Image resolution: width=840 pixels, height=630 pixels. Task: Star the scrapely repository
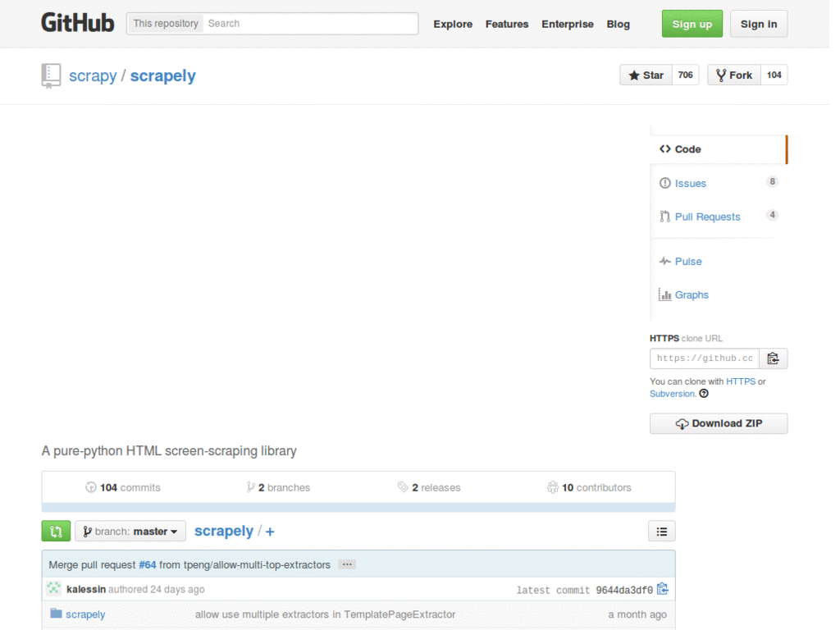click(x=646, y=75)
